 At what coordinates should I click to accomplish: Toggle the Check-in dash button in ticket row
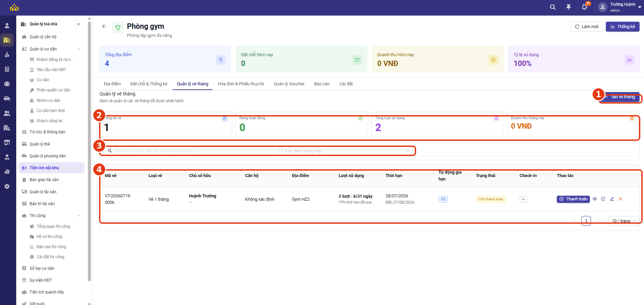pos(523,199)
